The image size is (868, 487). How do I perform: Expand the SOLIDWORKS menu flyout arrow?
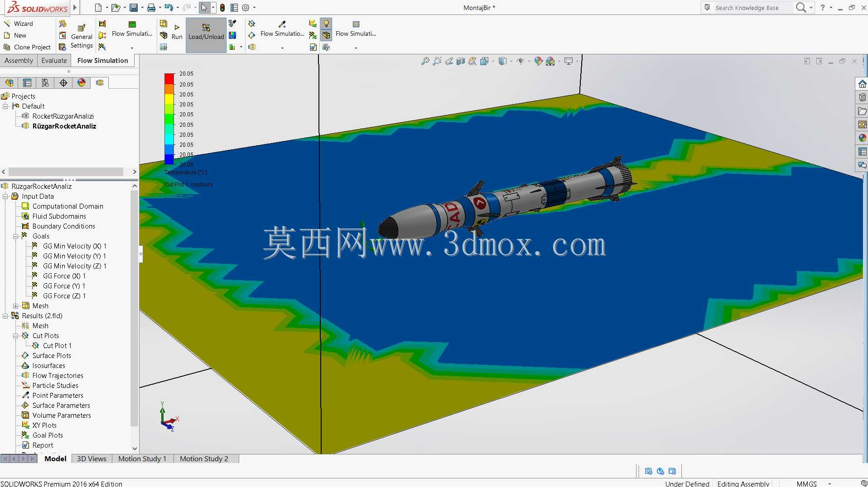pos(75,8)
